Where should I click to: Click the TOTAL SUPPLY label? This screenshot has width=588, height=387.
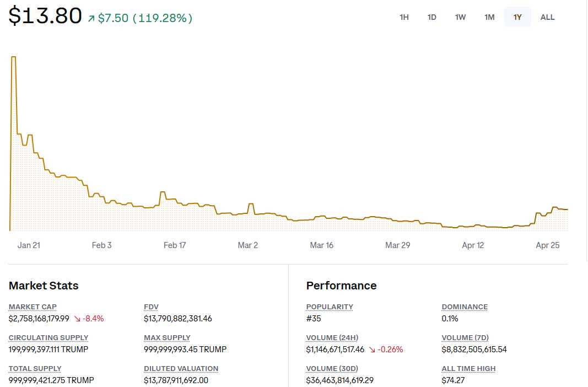click(35, 369)
